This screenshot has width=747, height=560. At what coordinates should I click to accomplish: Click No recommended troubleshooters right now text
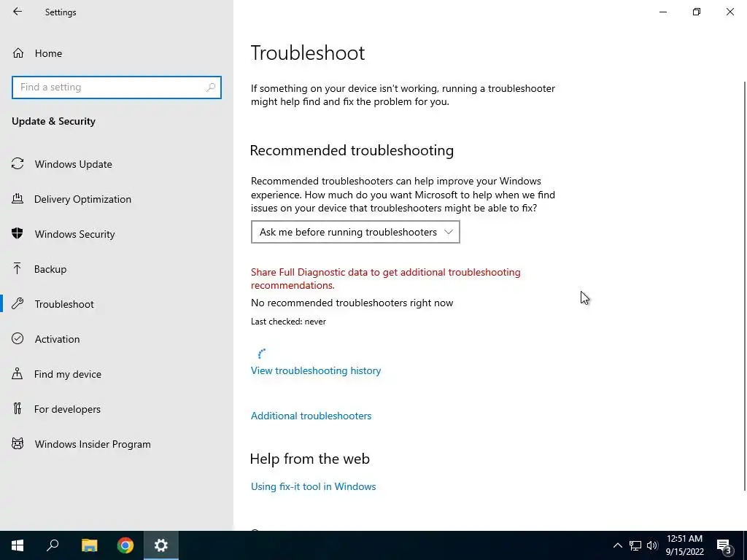point(352,303)
